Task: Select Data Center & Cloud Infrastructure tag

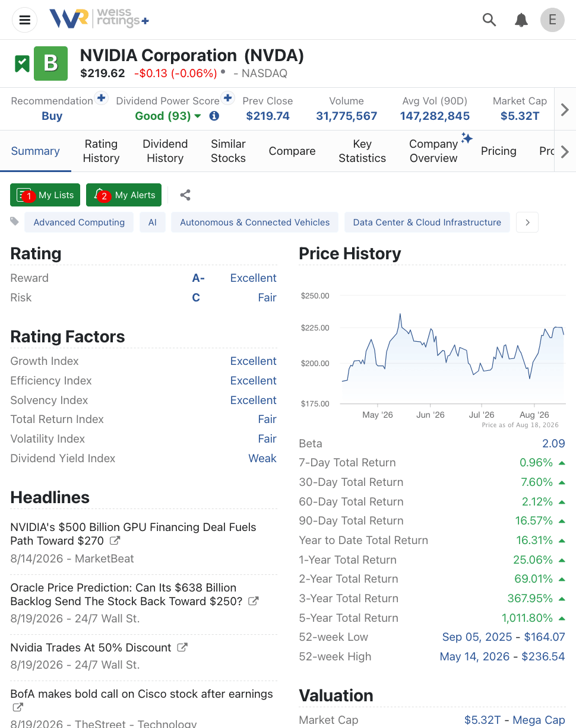Action: 427,222
